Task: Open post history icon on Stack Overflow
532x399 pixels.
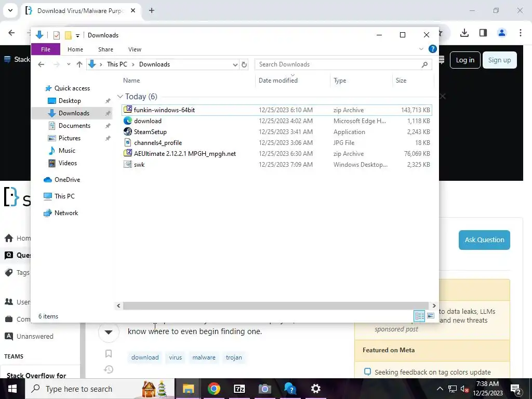Action: click(109, 369)
